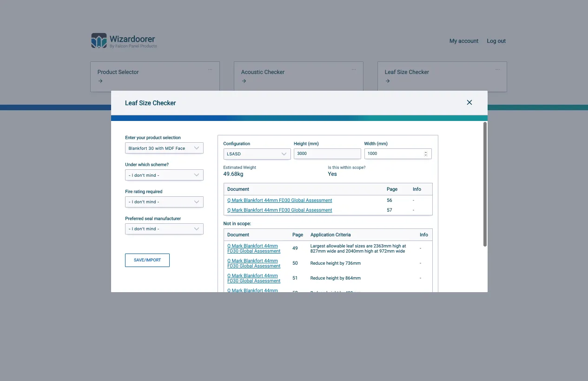This screenshot has width=588, height=381.
Task: Open the page 56 Global Assessment link
Action: coord(280,201)
